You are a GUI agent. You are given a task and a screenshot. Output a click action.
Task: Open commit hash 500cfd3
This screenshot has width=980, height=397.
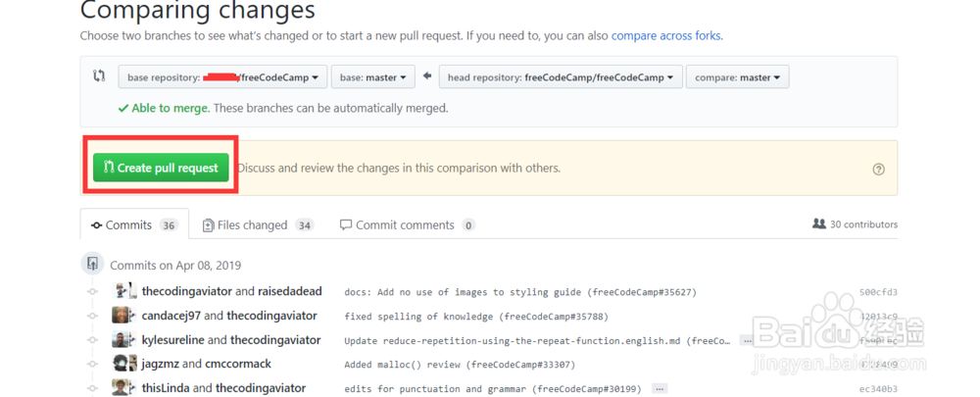tap(877, 292)
